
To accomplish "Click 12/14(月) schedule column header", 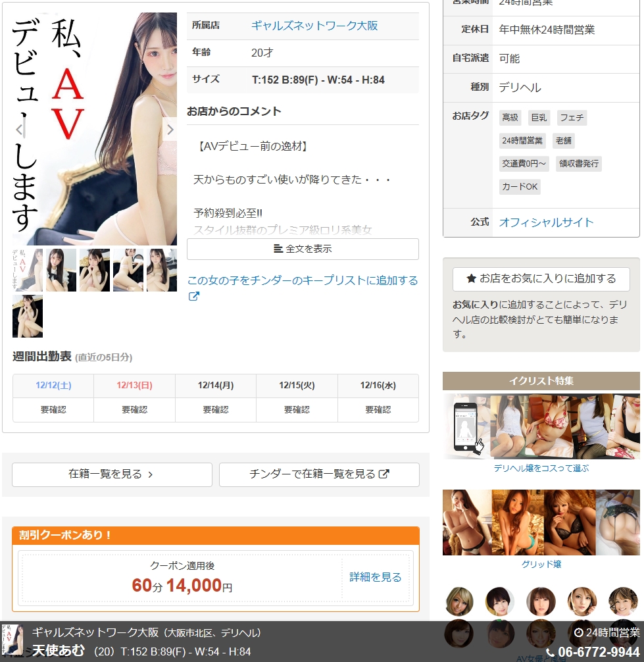I will pos(216,386).
